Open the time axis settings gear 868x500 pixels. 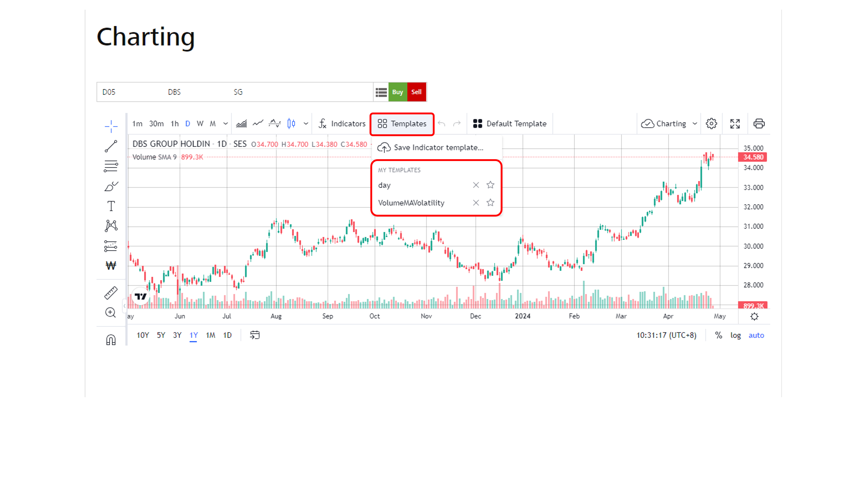754,317
